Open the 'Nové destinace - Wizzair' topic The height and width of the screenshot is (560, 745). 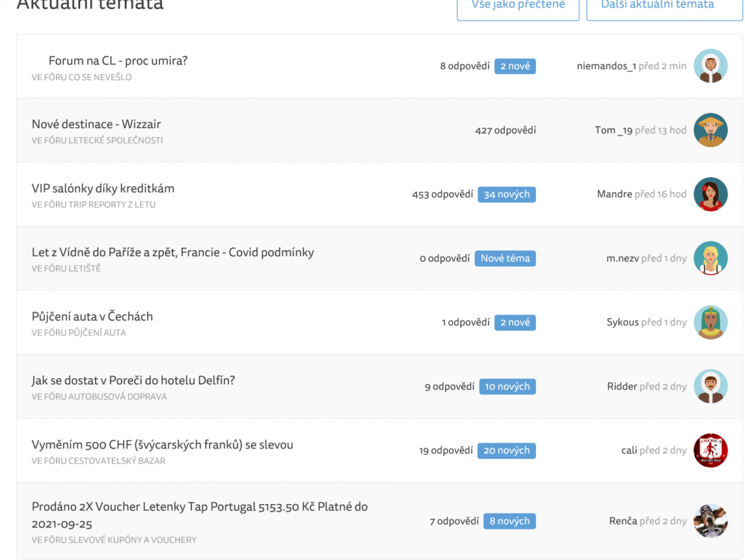tap(96, 124)
